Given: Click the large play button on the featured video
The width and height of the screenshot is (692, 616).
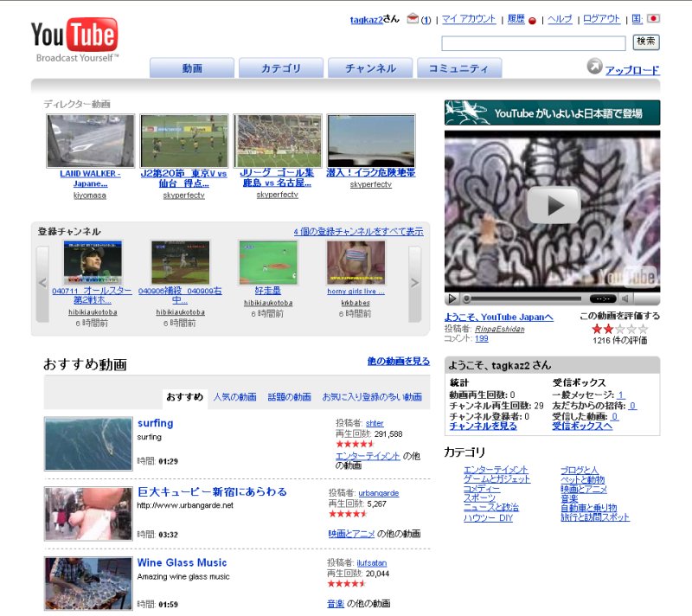Looking at the screenshot, I should click(x=553, y=205).
